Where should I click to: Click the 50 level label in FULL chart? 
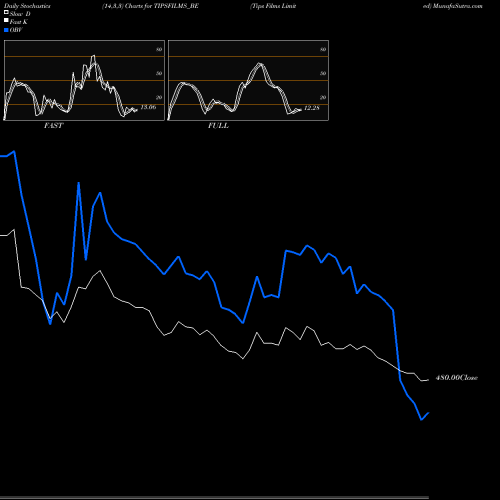click(x=323, y=73)
